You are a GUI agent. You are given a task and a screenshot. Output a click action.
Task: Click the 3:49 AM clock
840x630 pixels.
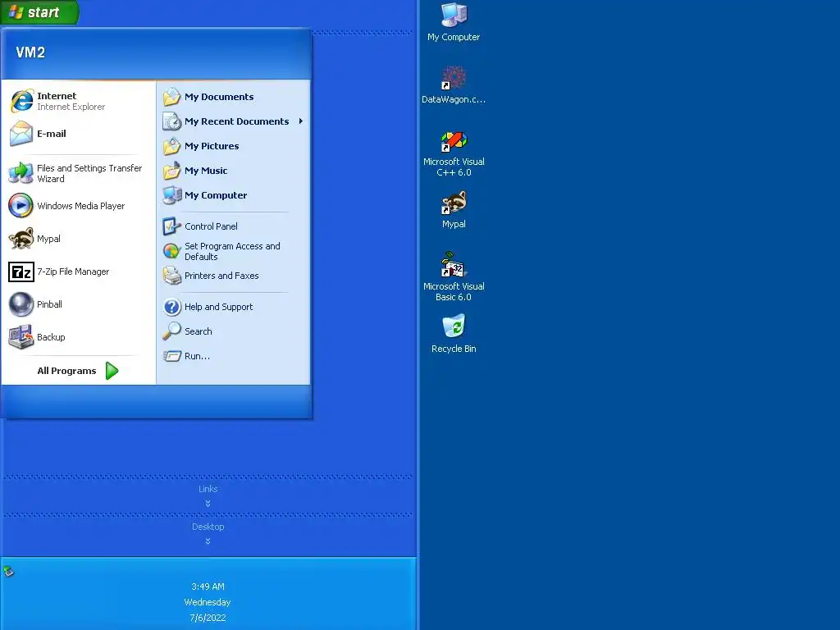coord(208,587)
